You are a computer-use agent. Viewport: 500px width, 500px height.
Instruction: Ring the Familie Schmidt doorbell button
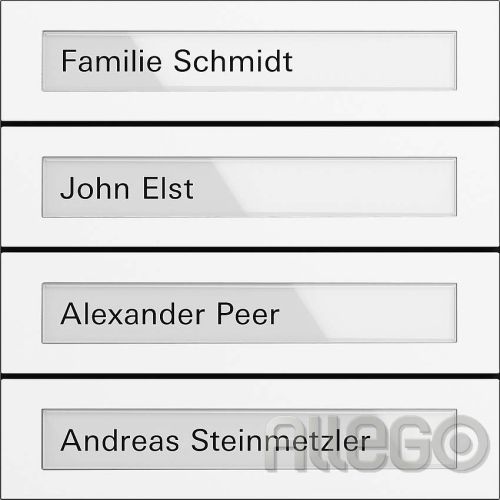click(x=250, y=61)
